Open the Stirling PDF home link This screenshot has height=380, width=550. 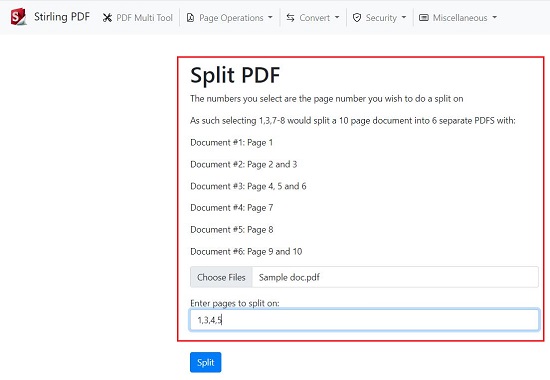tap(62, 17)
